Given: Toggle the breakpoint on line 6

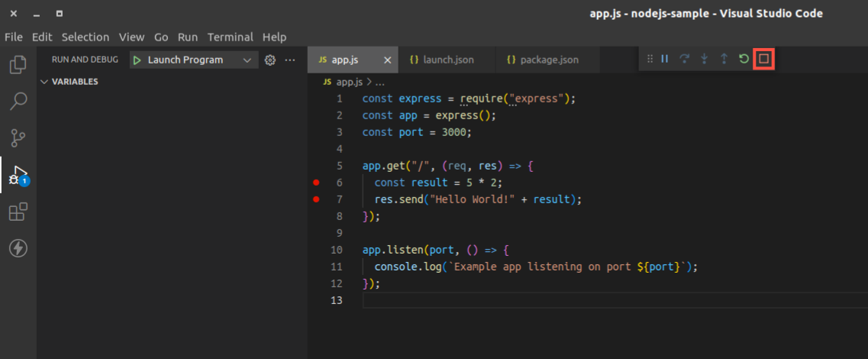Looking at the screenshot, I should (x=316, y=183).
